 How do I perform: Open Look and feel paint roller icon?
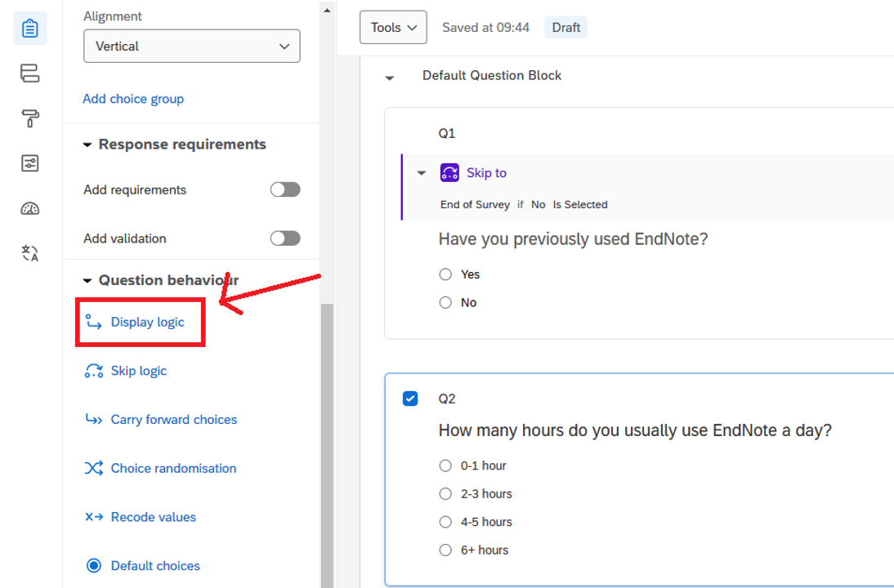click(x=29, y=119)
